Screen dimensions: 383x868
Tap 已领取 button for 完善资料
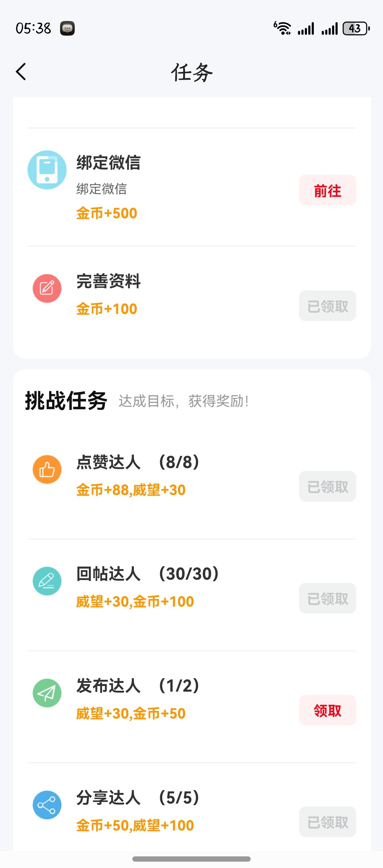tap(327, 306)
